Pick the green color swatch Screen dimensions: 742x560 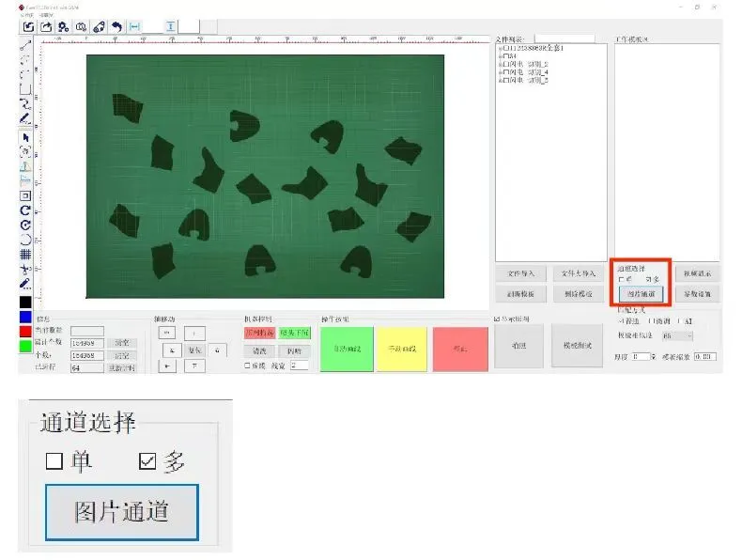pyautogui.click(x=25, y=346)
